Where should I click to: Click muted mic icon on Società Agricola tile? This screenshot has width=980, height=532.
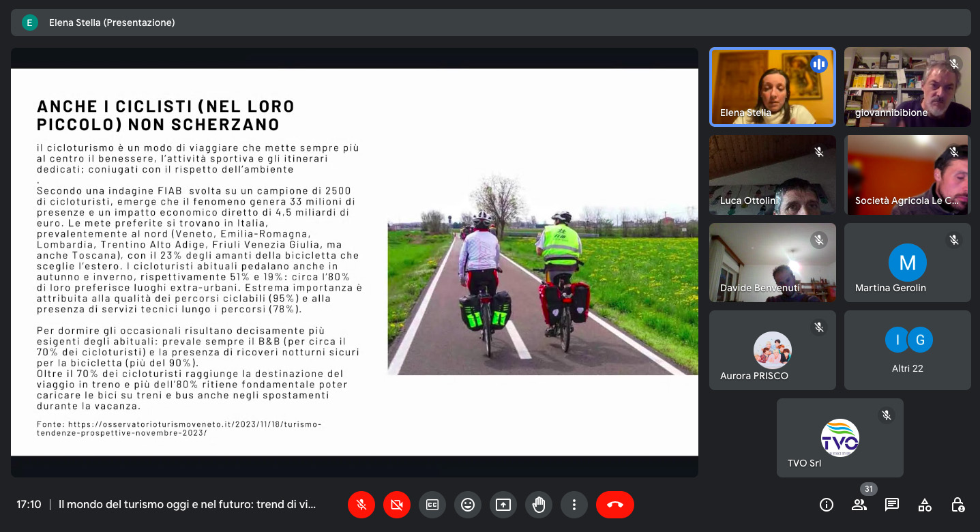954,152
